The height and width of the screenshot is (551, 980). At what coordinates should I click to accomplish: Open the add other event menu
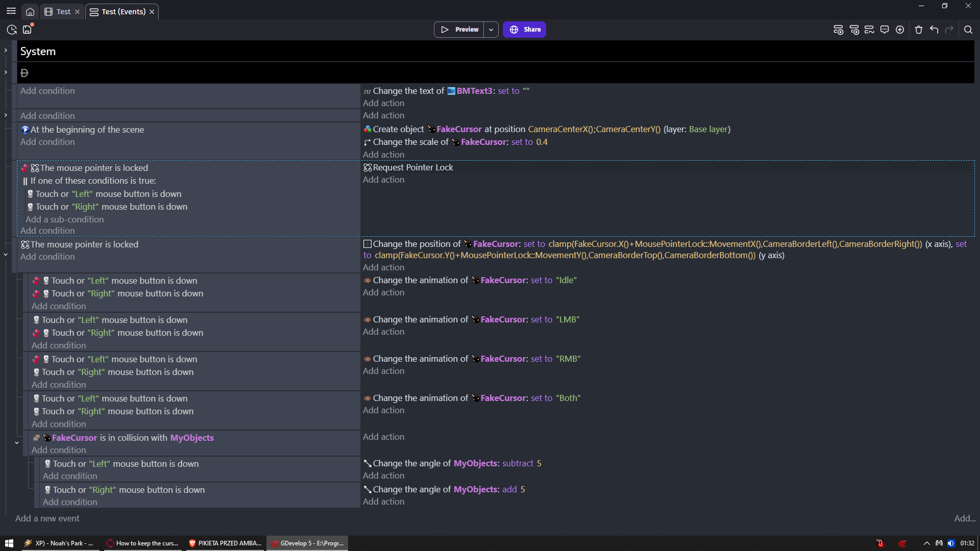[x=900, y=30]
